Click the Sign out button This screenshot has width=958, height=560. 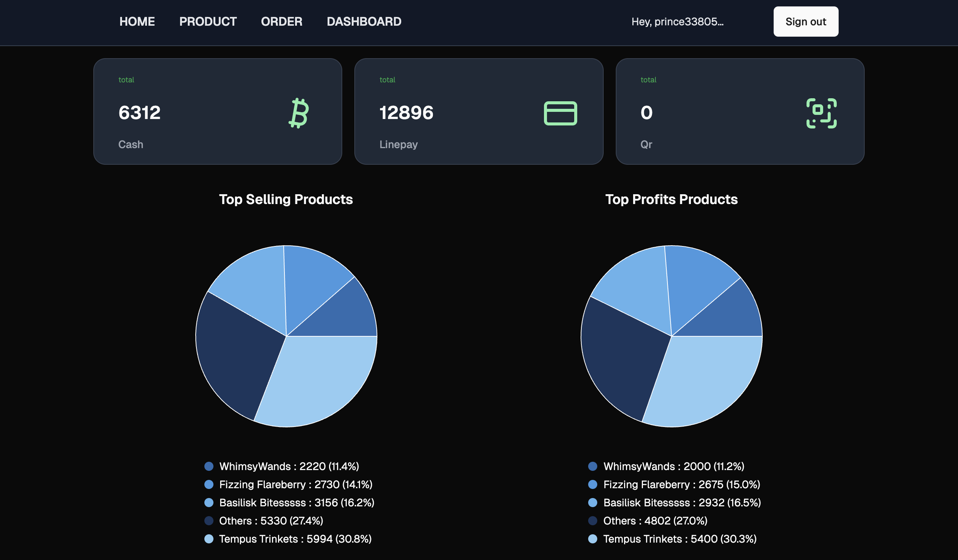806,22
